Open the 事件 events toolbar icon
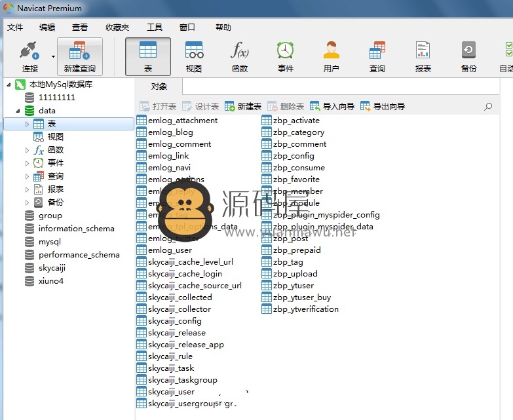 [x=285, y=56]
